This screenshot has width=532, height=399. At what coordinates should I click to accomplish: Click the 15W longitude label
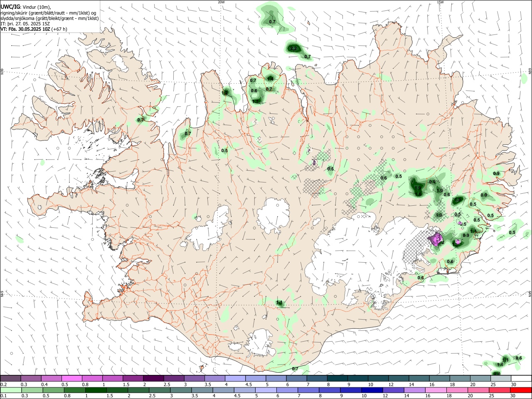(440, 2)
